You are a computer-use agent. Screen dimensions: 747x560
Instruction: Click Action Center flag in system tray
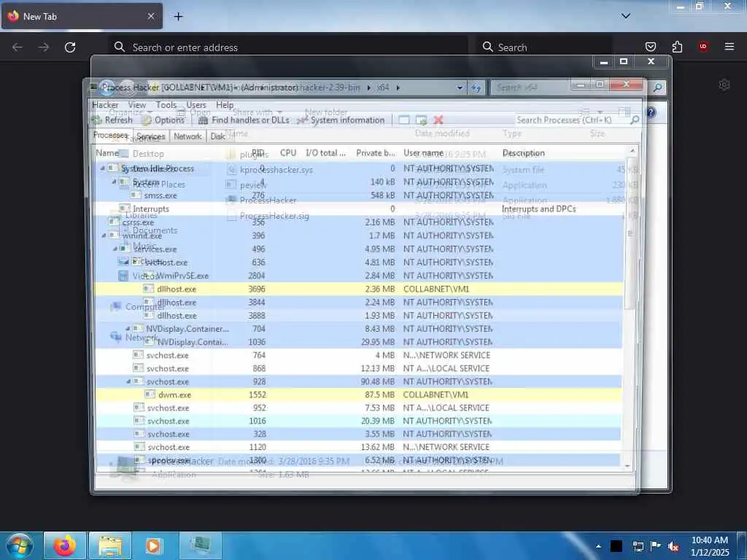point(656,546)
